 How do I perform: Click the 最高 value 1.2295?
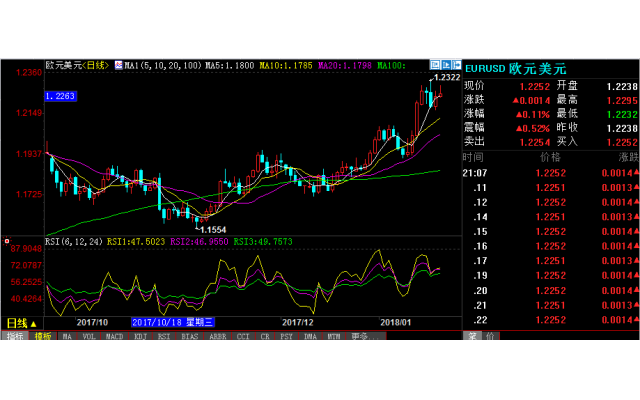point(622,100)
